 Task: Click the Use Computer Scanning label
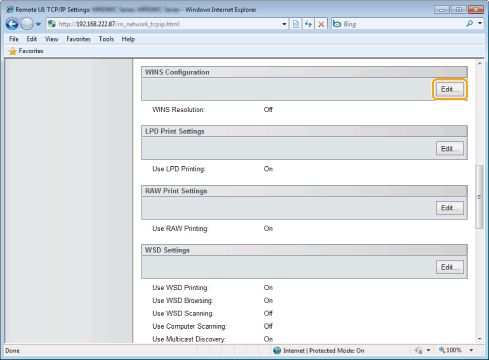coord(189,326)
